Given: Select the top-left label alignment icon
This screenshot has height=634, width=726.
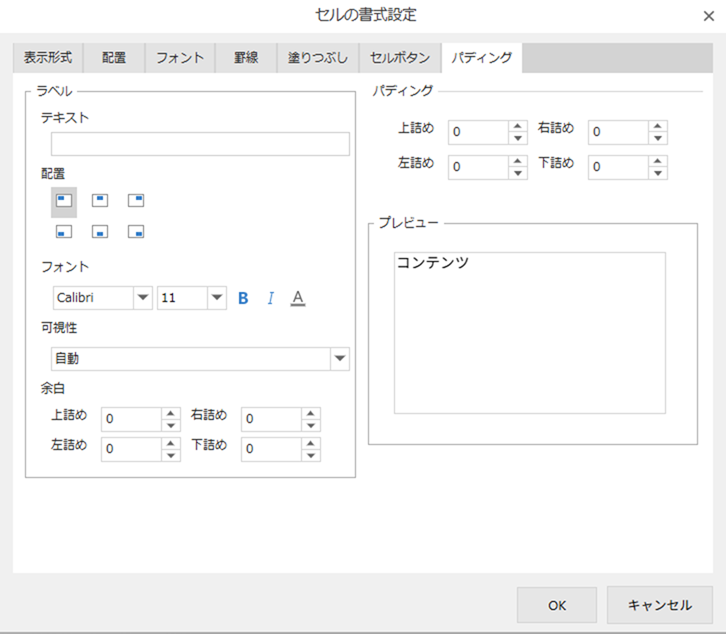Looking at the screenshot, I should pos(64,200).
